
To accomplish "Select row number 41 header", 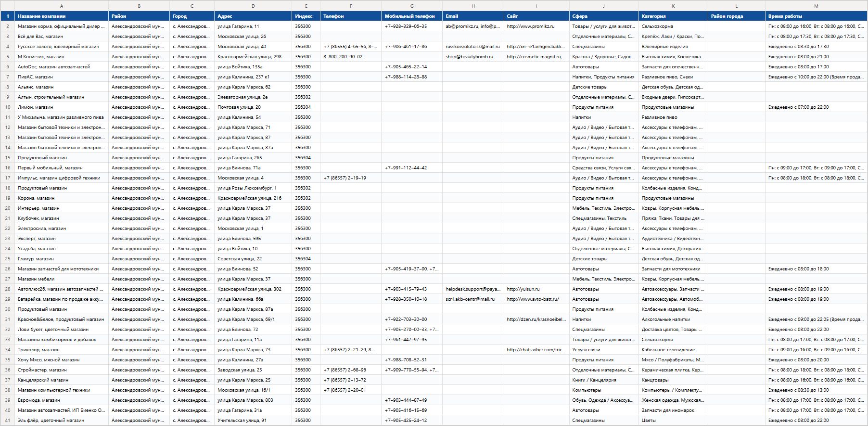I will tap(8, 421).
